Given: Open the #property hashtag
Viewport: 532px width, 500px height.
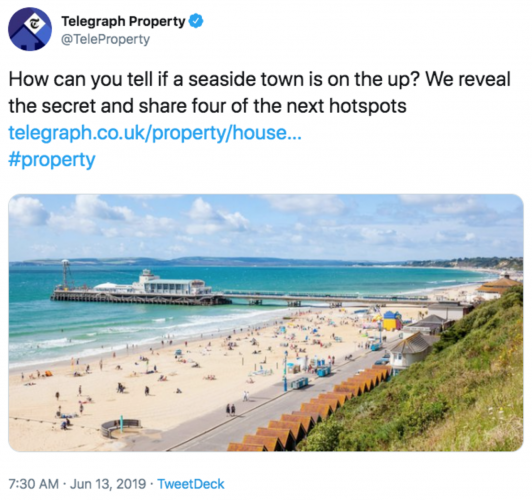Looking at the screenshot, I should pyautogui.click(x=52, y=159).
